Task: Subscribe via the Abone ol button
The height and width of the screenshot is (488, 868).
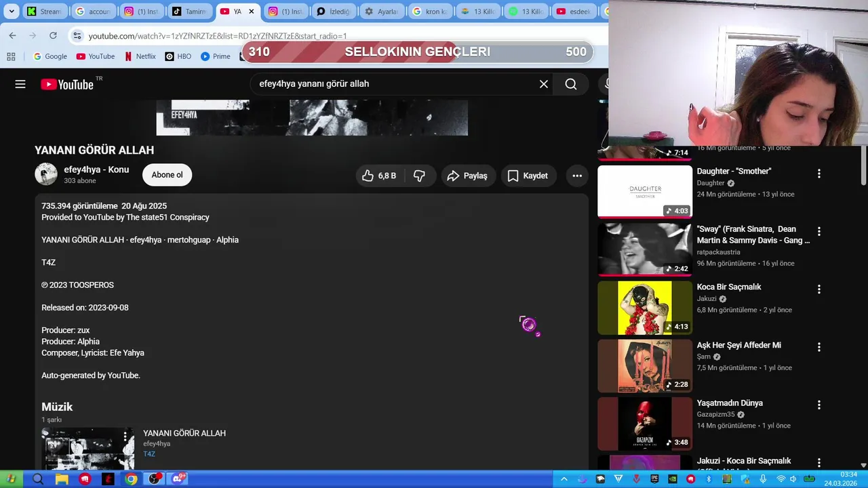Action: tap(167, 175)
